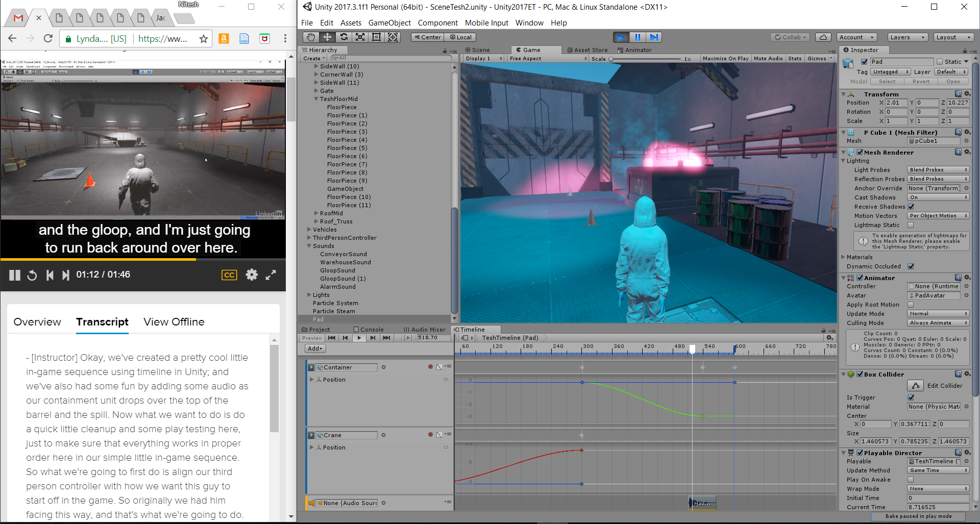Click the Lynda video progress bar
The width and height of the screenshot is (980, 524).
pos(143,260)
